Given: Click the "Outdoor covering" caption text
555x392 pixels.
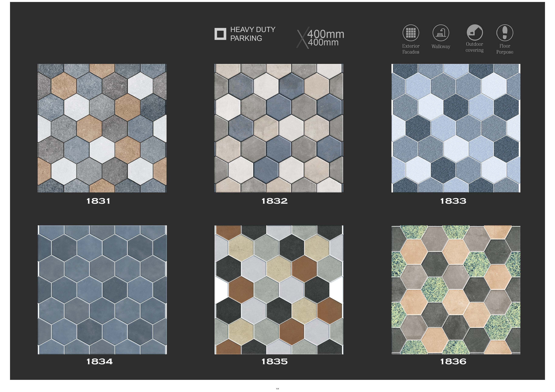Looking at the screenshot, I should (475, 47).
